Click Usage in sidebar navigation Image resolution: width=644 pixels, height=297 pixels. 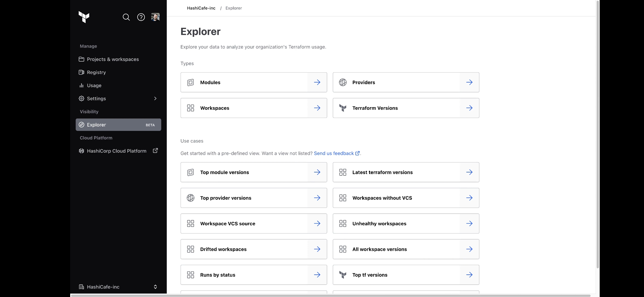click(x=94, y=86)
